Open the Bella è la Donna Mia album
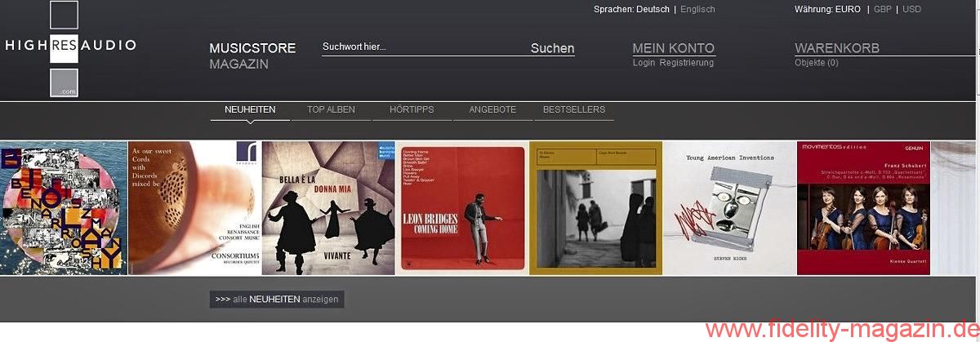The image size is (980, 342). coord(328,208)
